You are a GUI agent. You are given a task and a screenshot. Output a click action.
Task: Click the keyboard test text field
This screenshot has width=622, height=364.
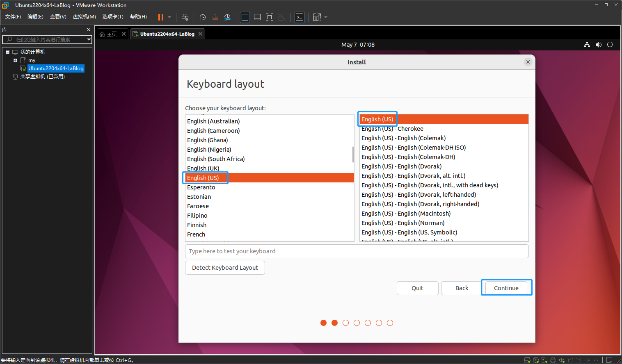point(357,251)
